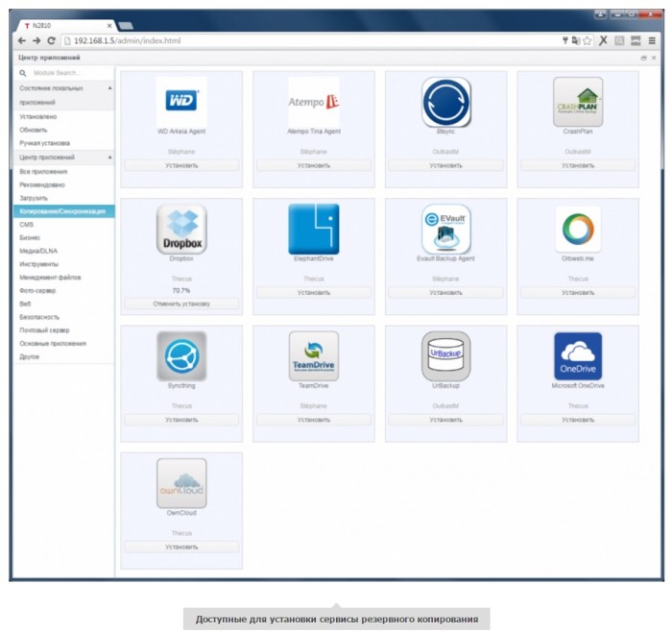672x633 pixels.
Task: Click the translate icon in address bar
Action: tap(576, 40)
